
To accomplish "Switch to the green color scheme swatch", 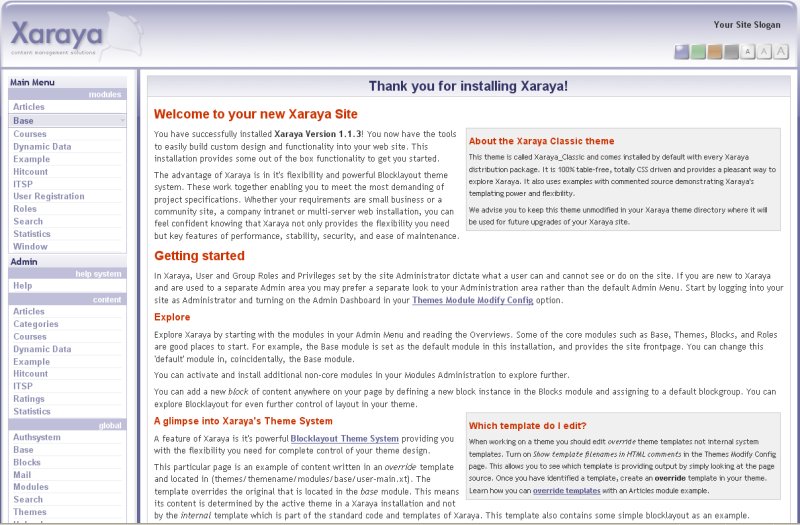I will [x=698, y=52].
